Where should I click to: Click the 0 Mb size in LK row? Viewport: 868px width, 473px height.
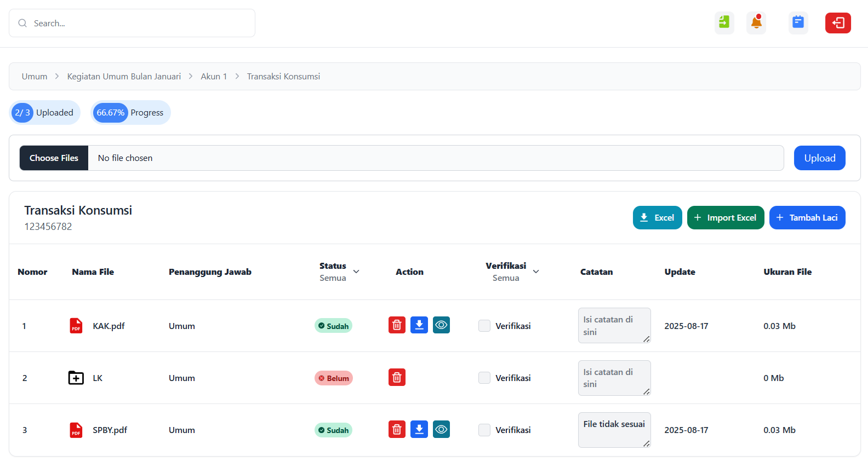(x=773, y=378)
